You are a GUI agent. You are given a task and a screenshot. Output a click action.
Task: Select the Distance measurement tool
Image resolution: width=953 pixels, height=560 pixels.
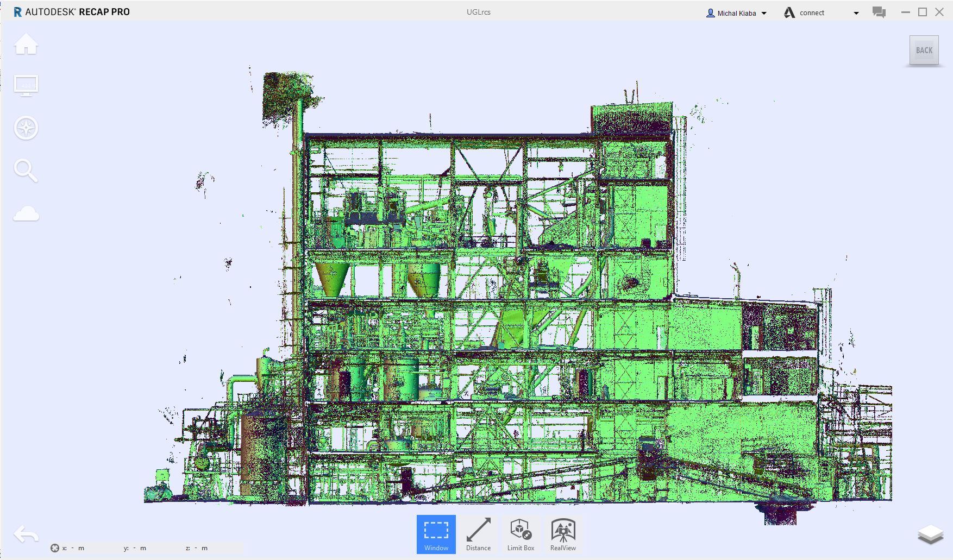(x=478, y=534)
